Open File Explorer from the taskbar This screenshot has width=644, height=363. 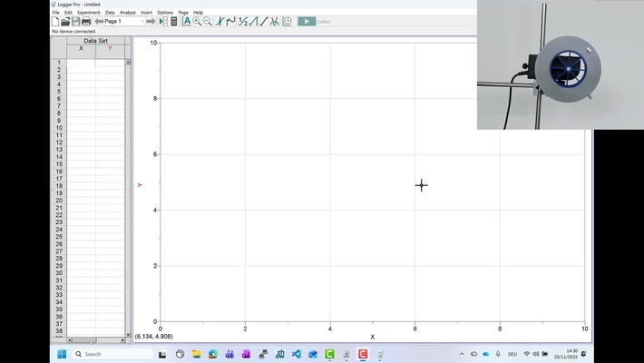(196, 354)
